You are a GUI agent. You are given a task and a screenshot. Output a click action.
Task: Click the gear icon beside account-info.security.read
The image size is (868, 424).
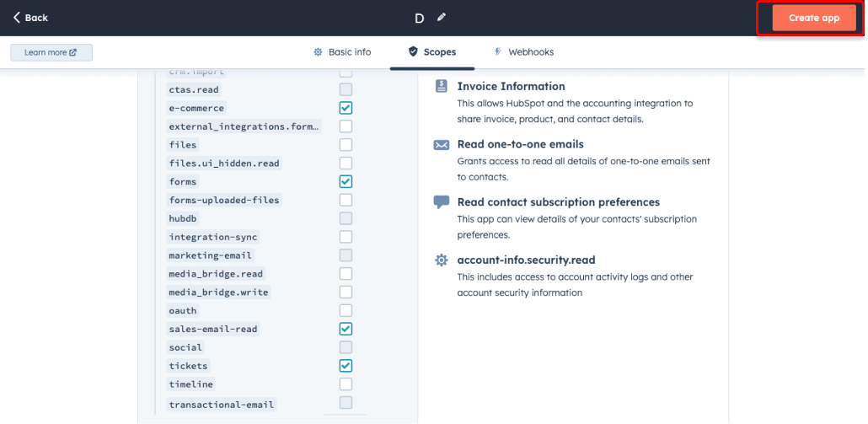pyautogui.click(x=442, y=260)
